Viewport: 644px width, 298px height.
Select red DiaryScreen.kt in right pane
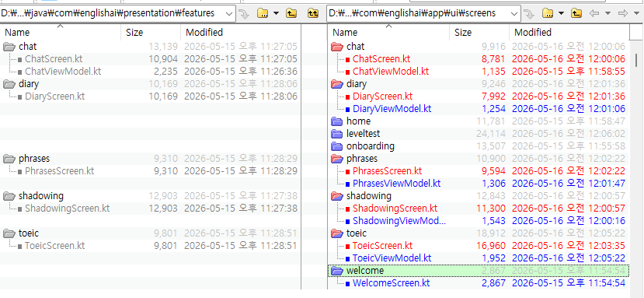tap(383, 96)
